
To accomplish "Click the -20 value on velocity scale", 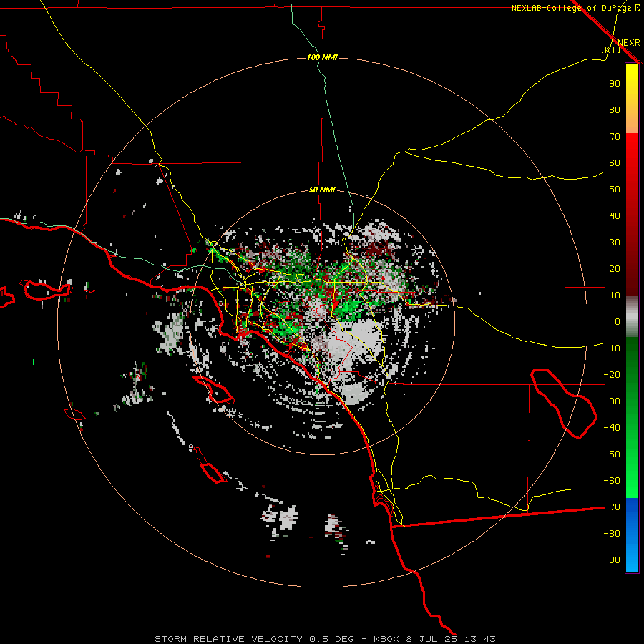I will click(612, 374).
